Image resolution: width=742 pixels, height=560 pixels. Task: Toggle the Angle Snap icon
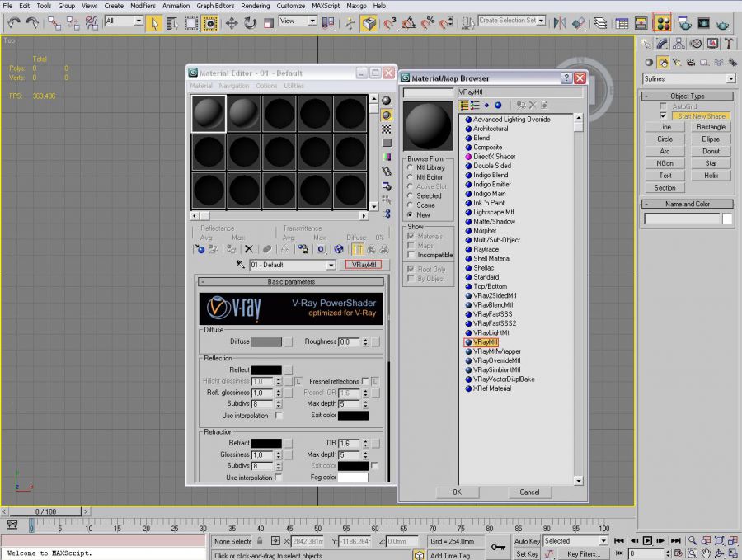(x=409, y=23)
